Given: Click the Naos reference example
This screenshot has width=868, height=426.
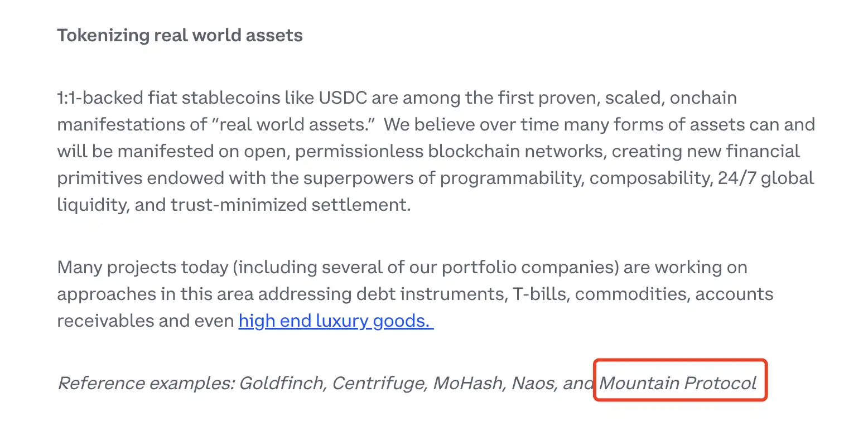Looking at the screenshot, I should pyautogui.click(x=534, y=383).
